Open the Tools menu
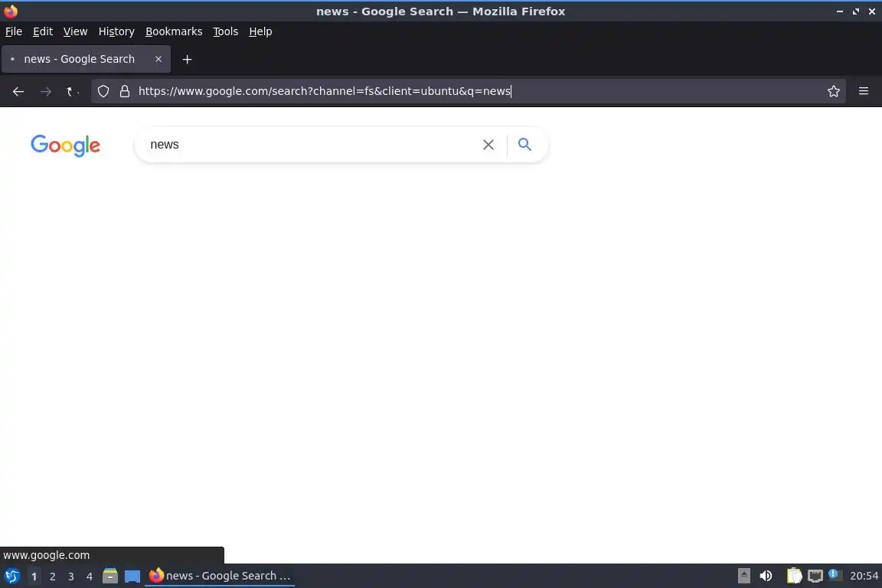This screenshot has width=882, height=588. (226, 31)
